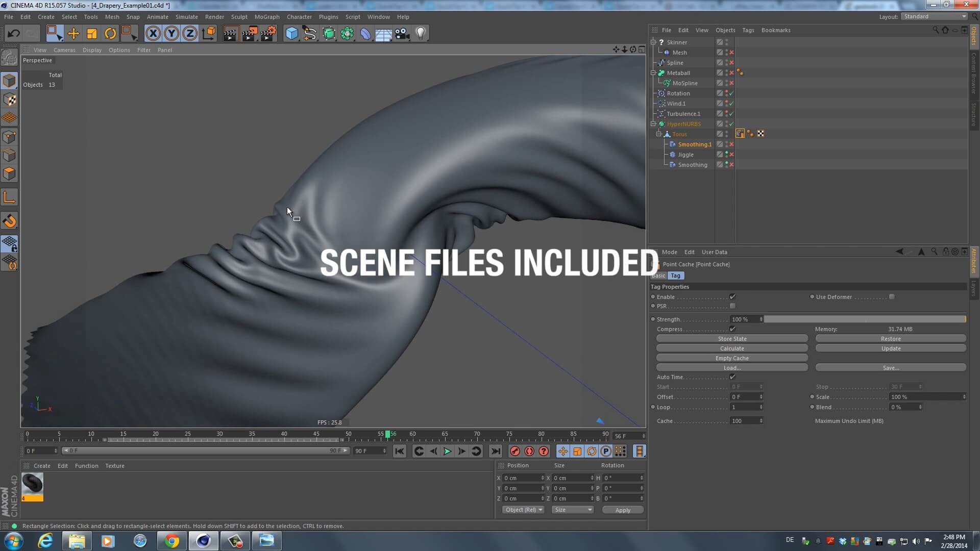Click the Record Active Objects button

[514, 451]
